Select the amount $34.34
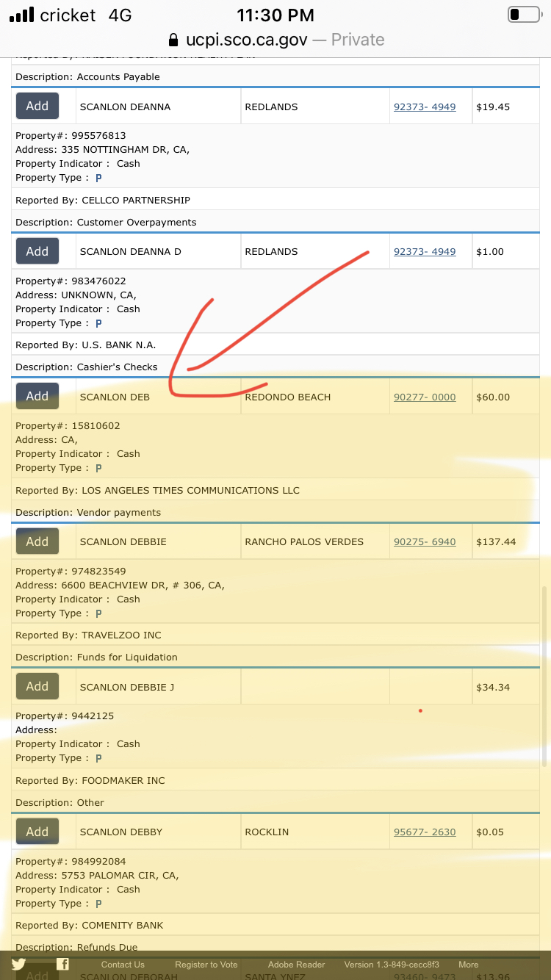 click(x=493, y=687)
